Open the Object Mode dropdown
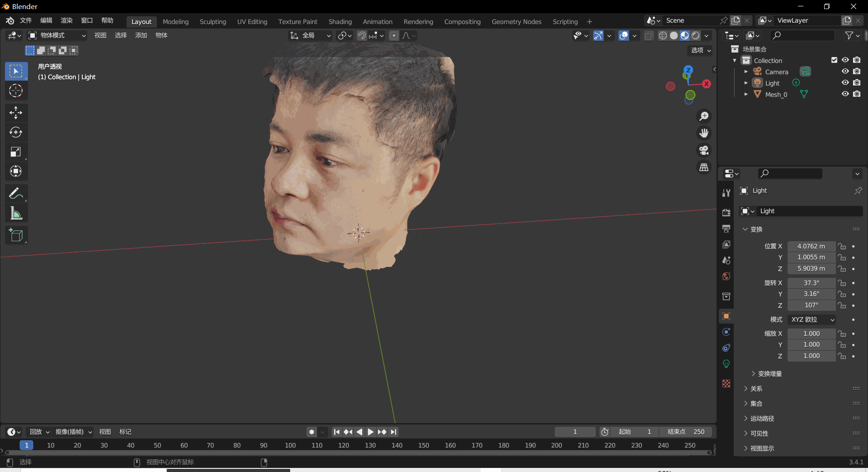 (x=57, y=35)
